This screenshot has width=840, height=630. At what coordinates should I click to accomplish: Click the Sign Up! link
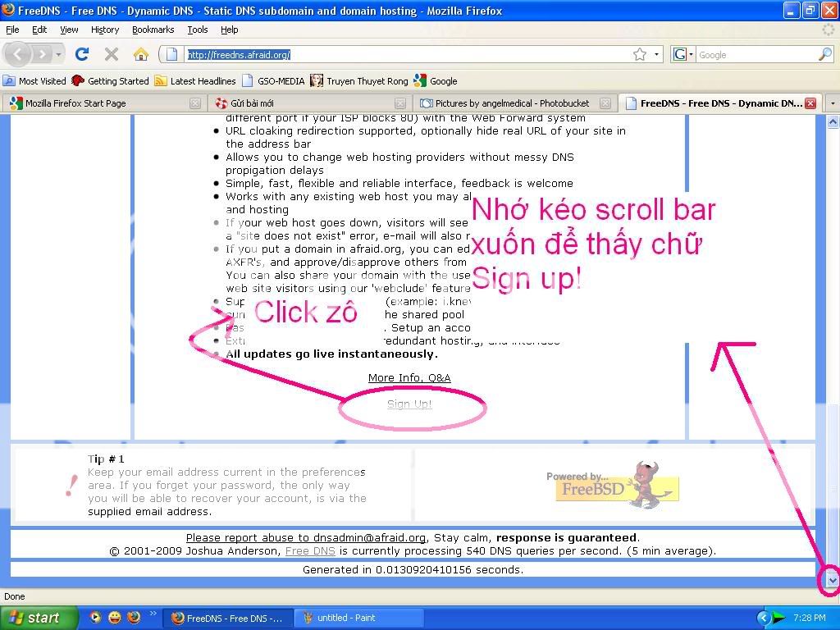(x=409, y=404)
